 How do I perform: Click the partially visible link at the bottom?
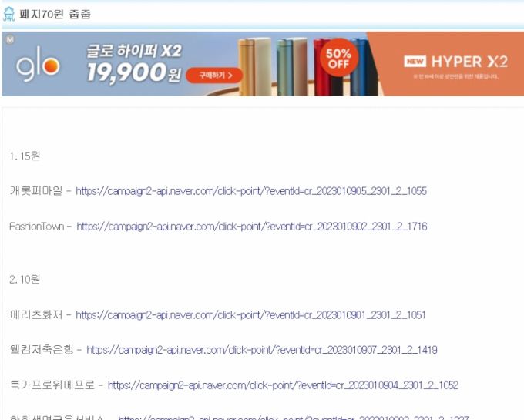tap(293, 417)
